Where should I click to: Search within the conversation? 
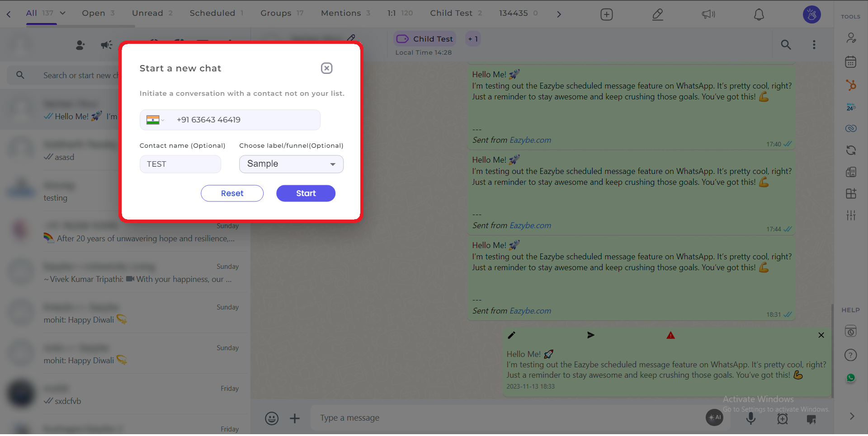point(786,44)
